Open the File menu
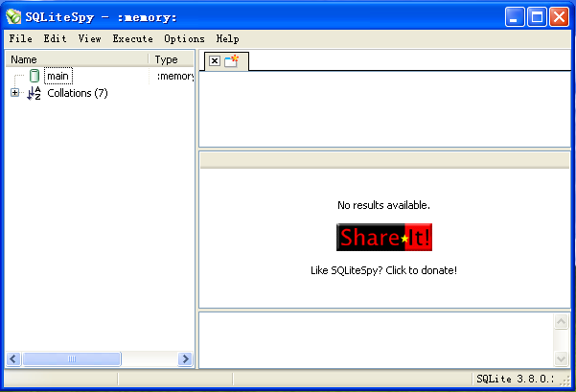The width and height of the screenshot is (576, 392). pyautogui.click(x=20, y=38)
